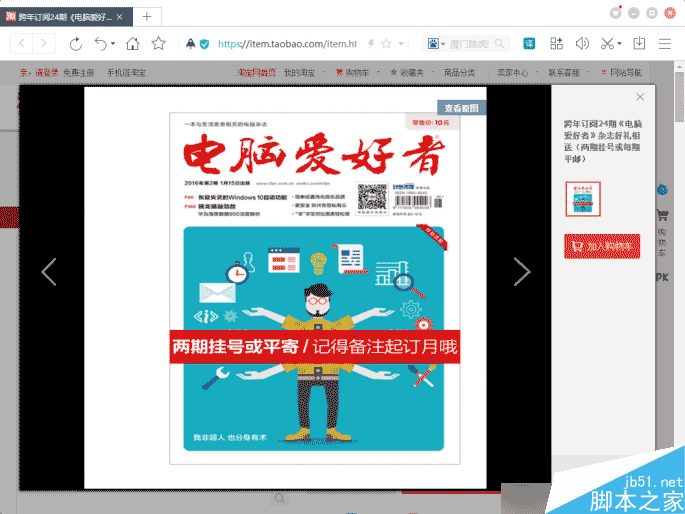Click the lightning bolt icon in address bar
Image resolution: width=685 pixels, height=514 pixels.
click(371, 44)
